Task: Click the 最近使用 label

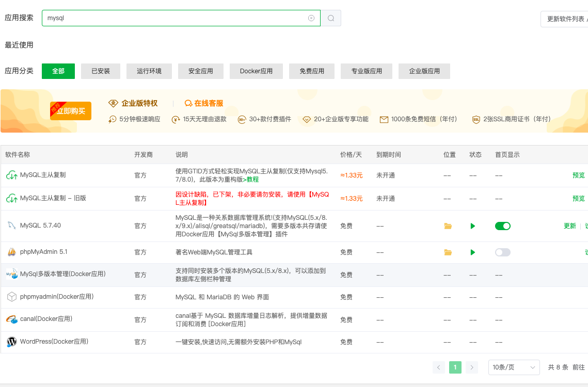Action: [x=19, y=45]
